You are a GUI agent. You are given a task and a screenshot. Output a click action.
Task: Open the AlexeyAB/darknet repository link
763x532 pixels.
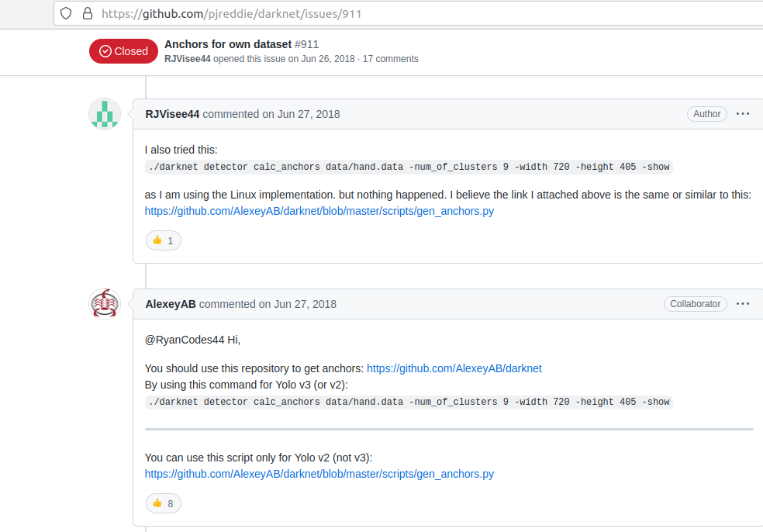pyautogui.click(x=454, y=368)
